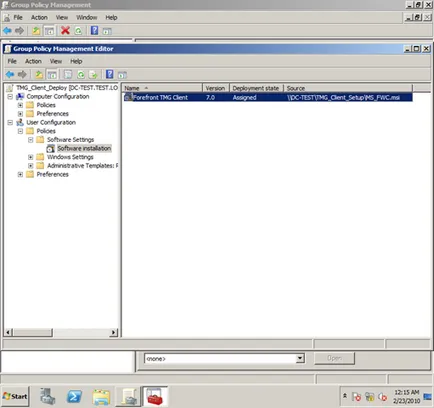Click Software installation node icon

pos(51,148)
